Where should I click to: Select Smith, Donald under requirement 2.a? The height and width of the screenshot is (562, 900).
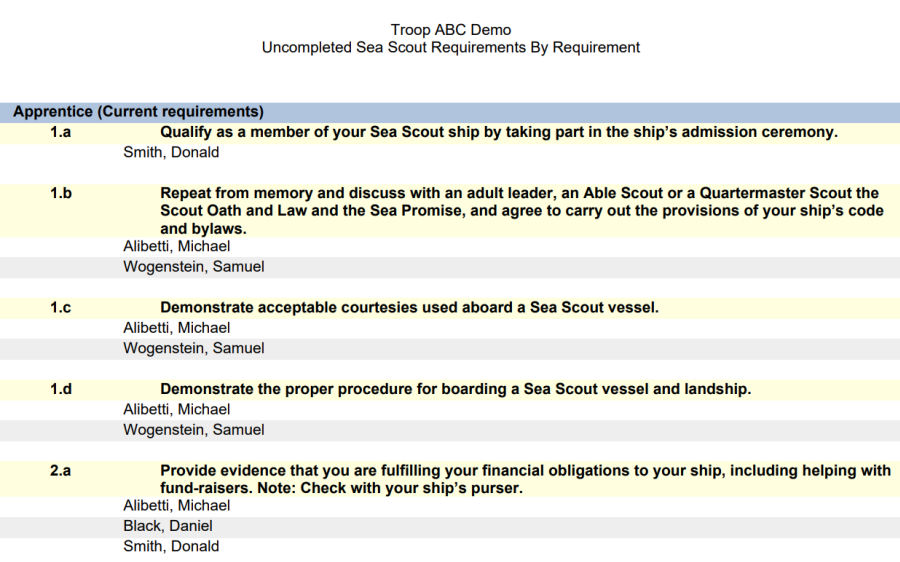pos(171,547)
